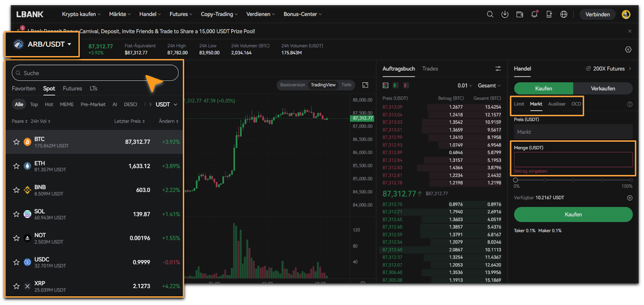Click the Verbinden connect button
The height and width of the screenshot is (305, 644).
pyautogui.click(x=597, y=14)
